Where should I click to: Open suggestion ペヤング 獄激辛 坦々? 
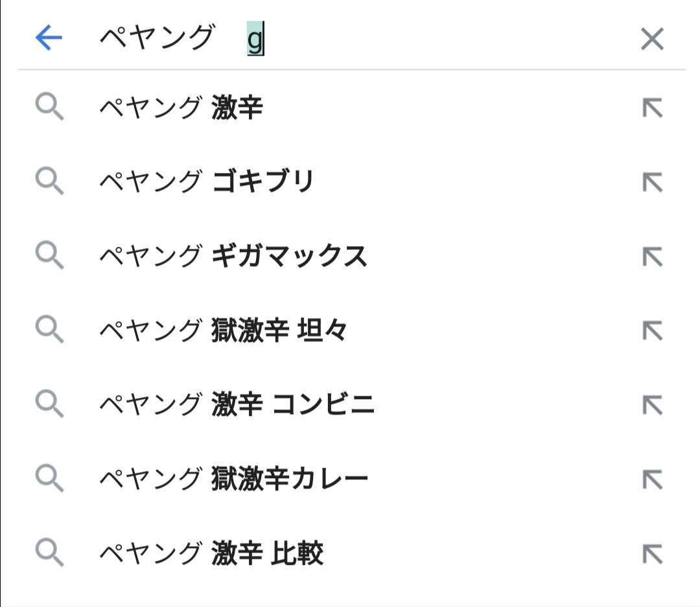[224, 331]
